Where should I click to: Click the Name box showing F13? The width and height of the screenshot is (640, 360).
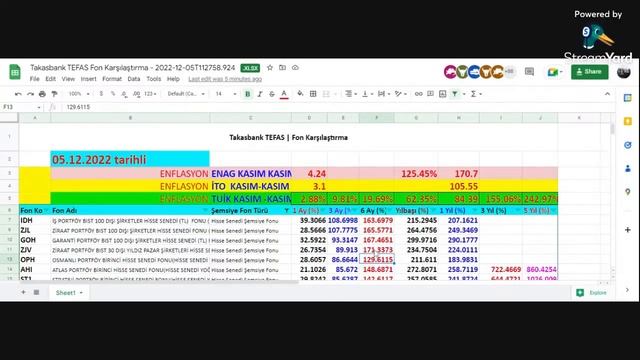click(x=22, y=107)
